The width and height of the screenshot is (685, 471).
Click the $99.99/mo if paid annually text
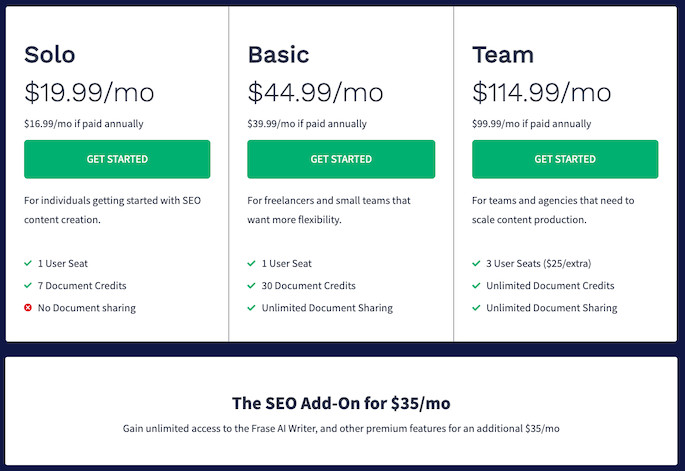(x=529, y=125)
